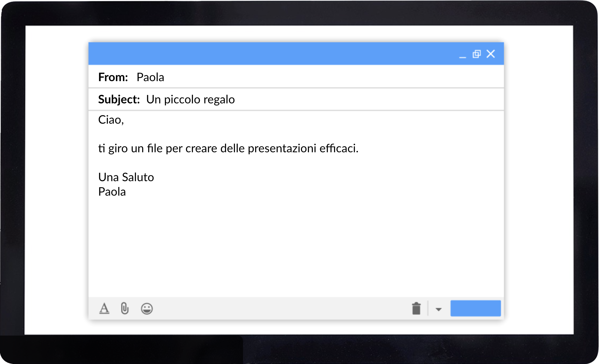Viewport: 599px width, 364px height.
Task: Click the Una Saluto closing line
Action: click(126, 177)
